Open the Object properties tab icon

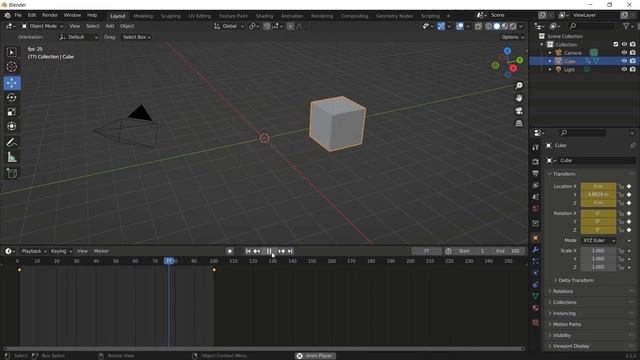pos(536,238)
